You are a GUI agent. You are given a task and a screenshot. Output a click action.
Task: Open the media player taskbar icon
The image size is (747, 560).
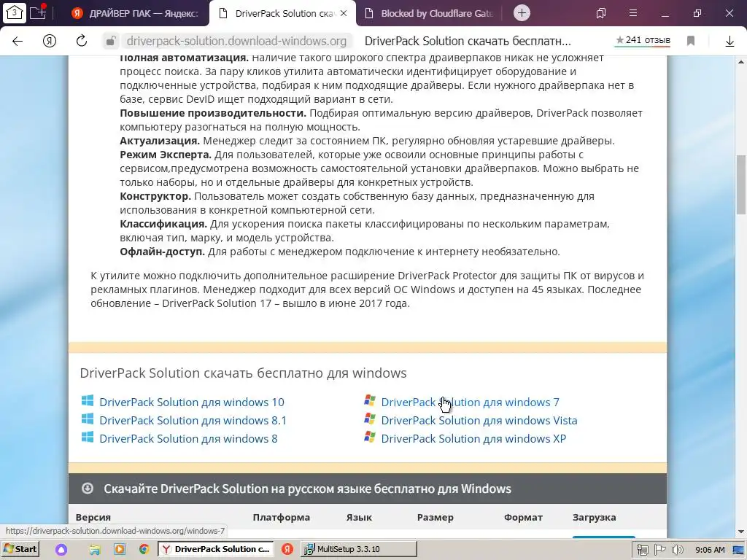pos(120,550)
